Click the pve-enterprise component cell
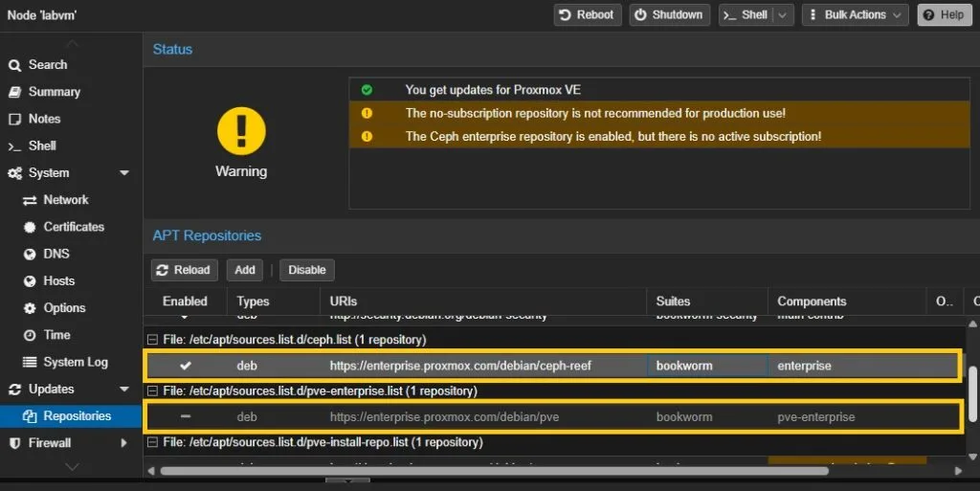 815,417
